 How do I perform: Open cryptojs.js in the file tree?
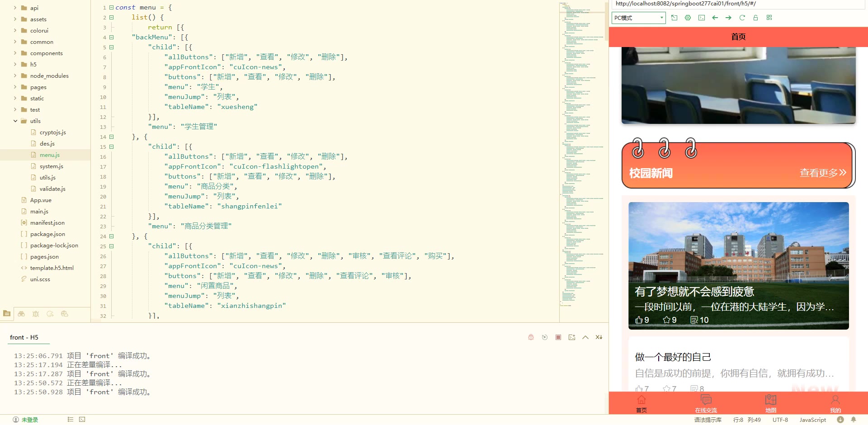tap(52, 132)
